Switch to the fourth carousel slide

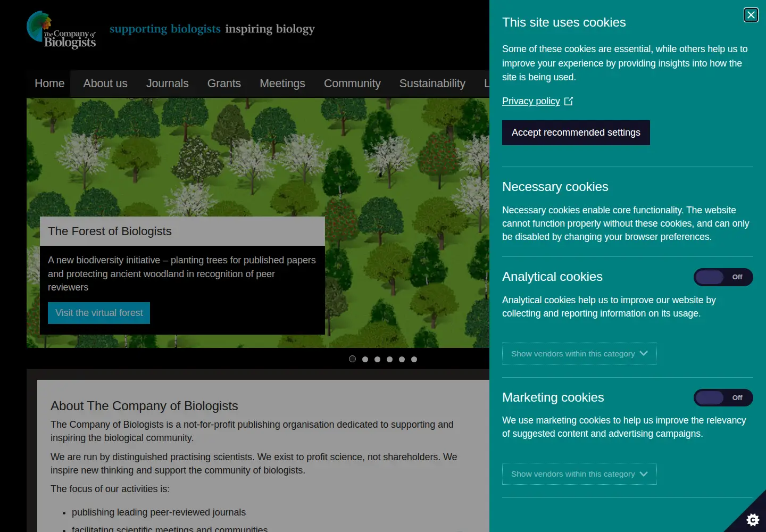[389, 359]
